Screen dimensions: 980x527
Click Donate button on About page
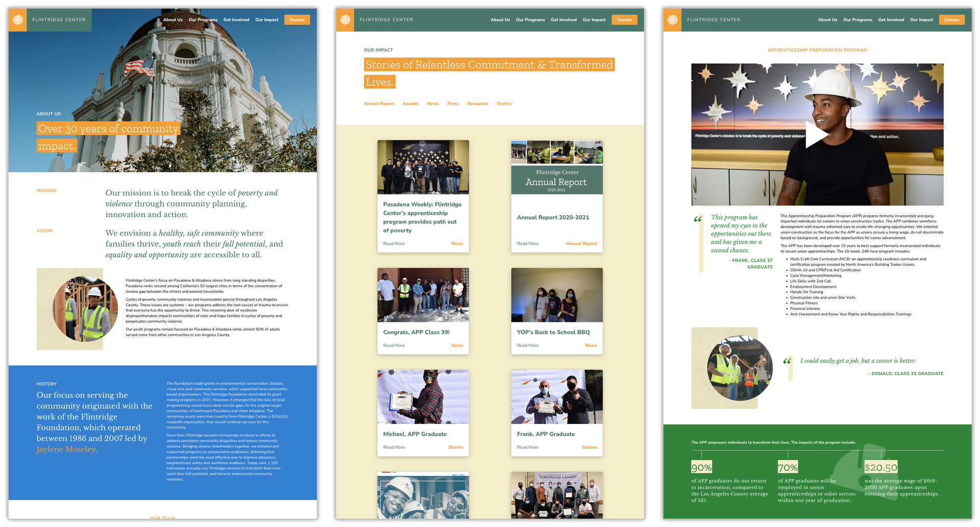[297, 20]
